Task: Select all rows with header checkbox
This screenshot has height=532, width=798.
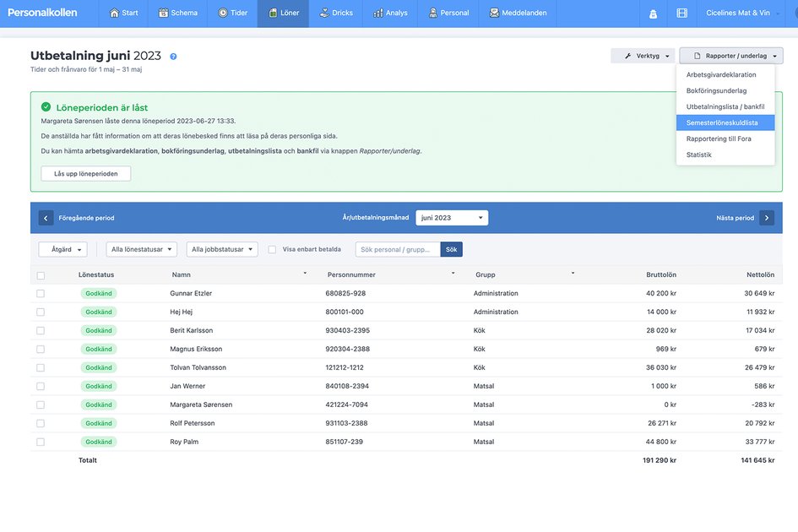Action: (41, 275)
